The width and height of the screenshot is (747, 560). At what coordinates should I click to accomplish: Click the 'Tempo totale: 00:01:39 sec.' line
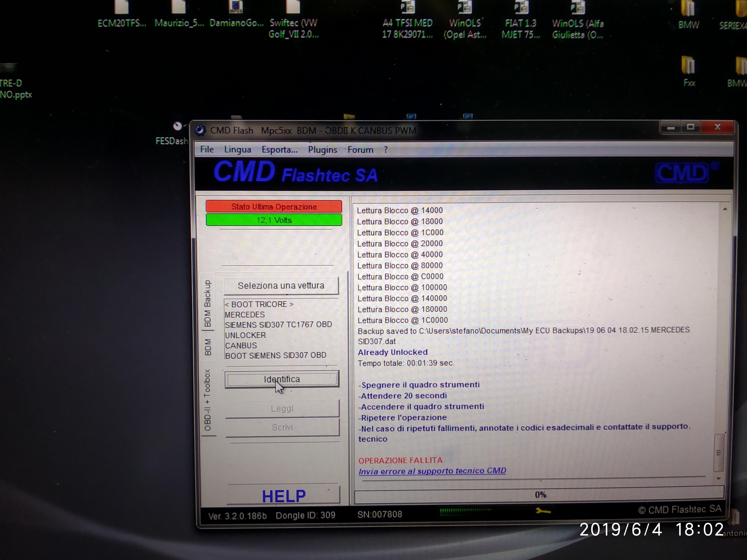(x=406, y=363)
